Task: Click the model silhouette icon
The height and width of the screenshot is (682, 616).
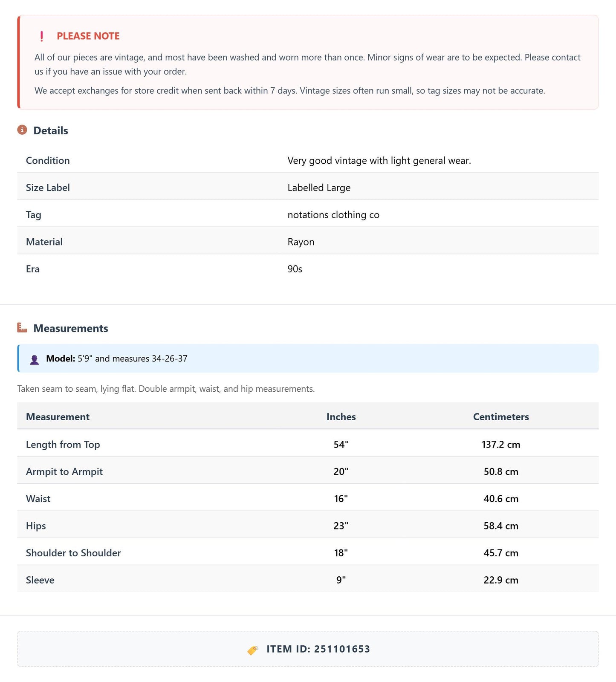Action: coord(35,359)
